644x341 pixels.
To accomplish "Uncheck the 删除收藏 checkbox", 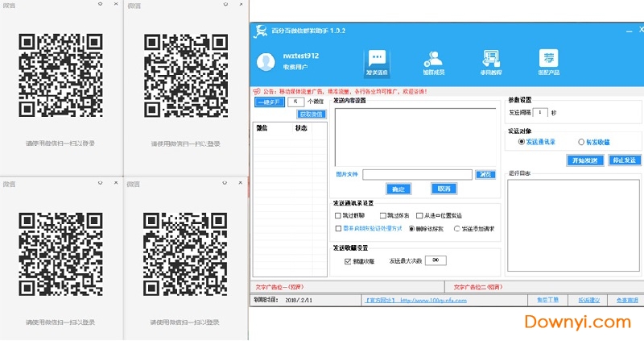I will click(348, 261).
